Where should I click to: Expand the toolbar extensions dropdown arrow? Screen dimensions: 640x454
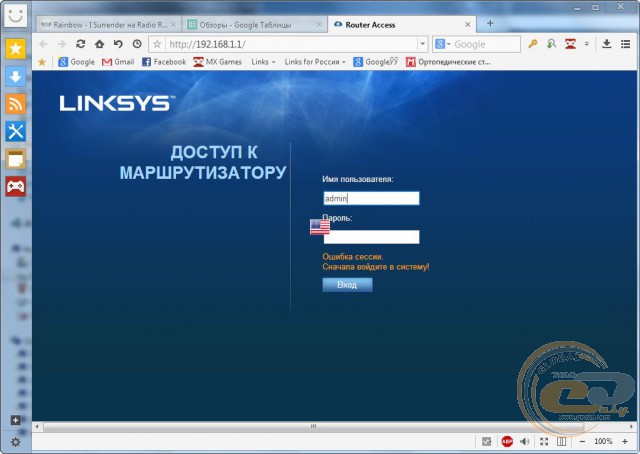587,44
